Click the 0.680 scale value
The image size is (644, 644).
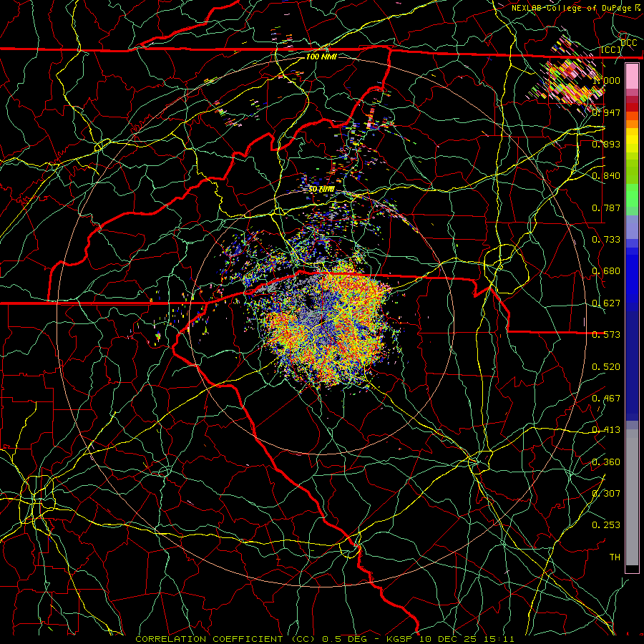[x=606, y=271]
